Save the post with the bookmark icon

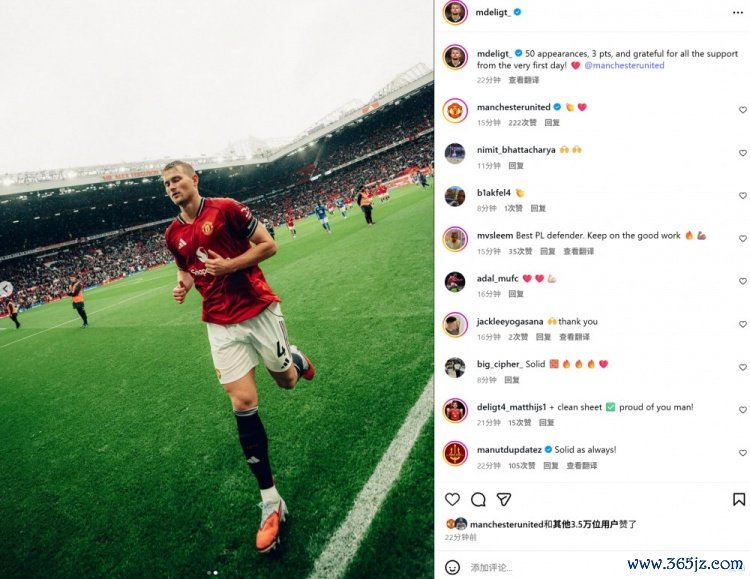[739, 500]
